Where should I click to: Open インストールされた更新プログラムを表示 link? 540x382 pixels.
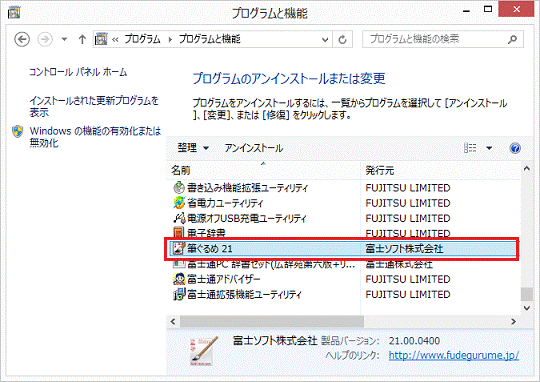click(x=94, y=106)
